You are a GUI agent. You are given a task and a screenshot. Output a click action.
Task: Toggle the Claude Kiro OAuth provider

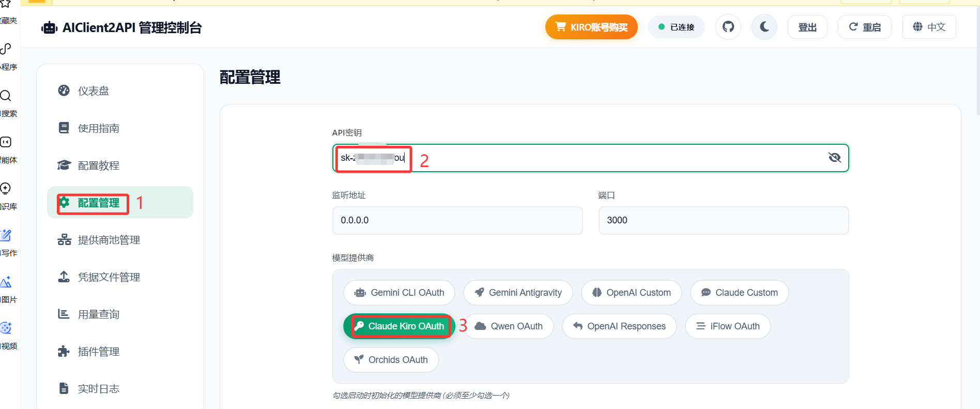(399, 326)
